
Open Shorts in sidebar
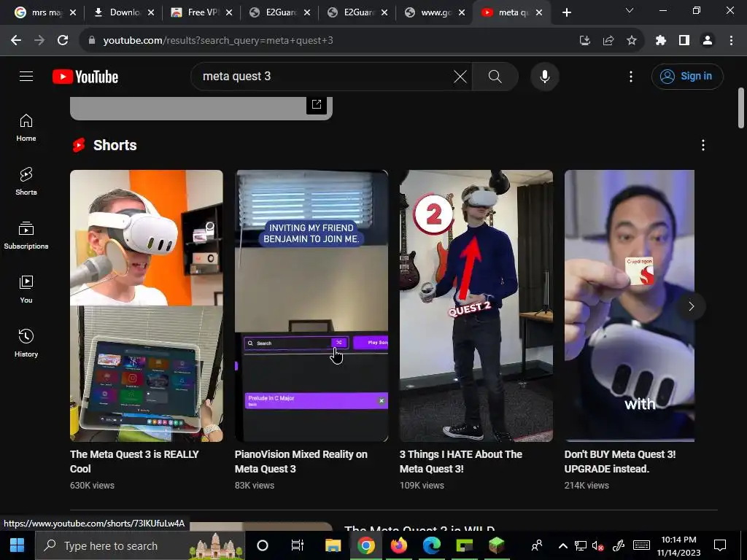[26, 182]
